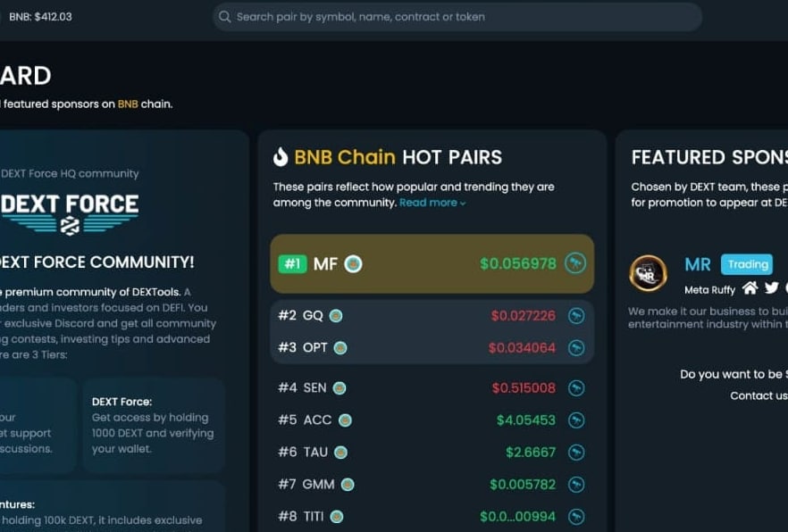The image size is (788, 532).
Task: Click the BNB: $412.03 price ticker
Action: (x=40, y=17)
